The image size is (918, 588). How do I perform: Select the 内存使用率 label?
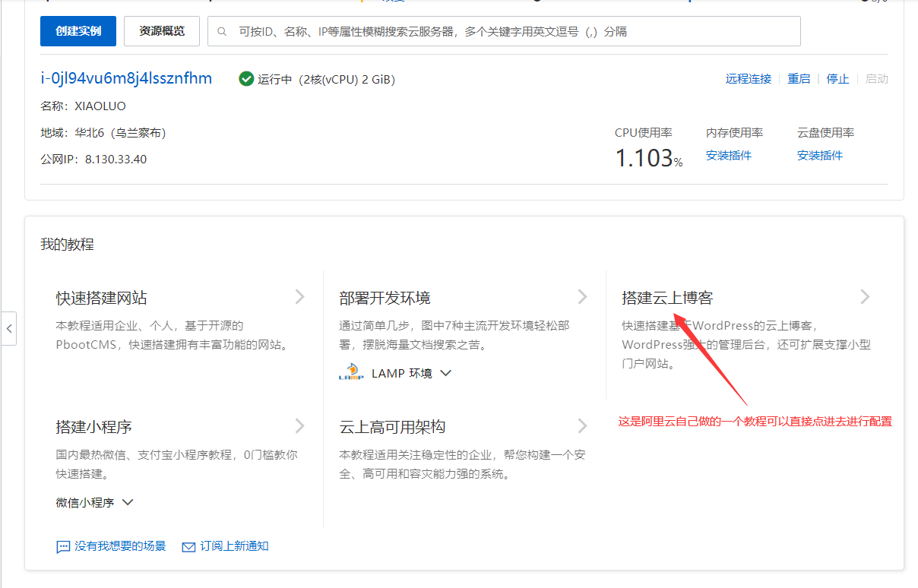(735, 133)
